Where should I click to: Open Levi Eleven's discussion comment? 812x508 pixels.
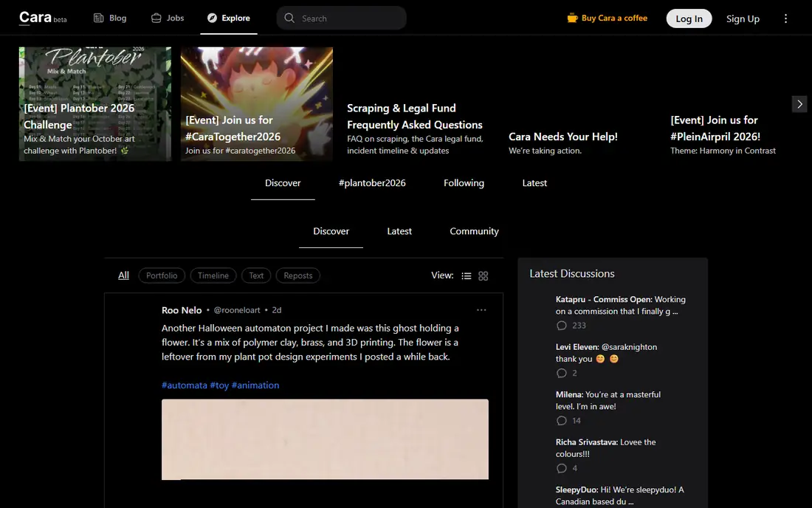coord(606,353)
